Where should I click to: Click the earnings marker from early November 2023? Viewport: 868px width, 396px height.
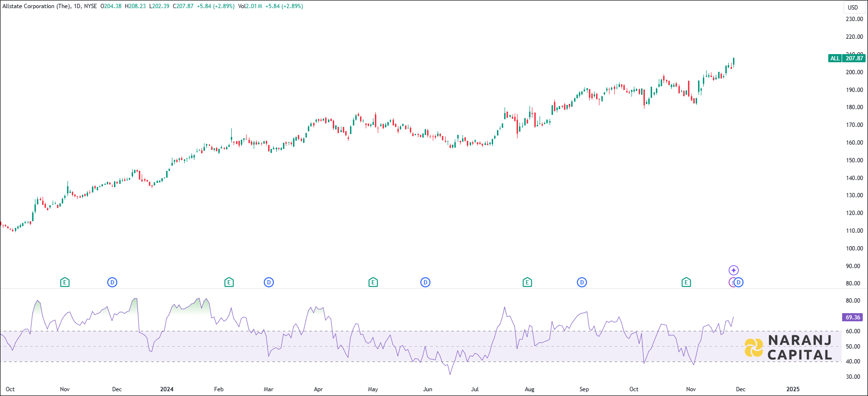[x=65, y=283]
